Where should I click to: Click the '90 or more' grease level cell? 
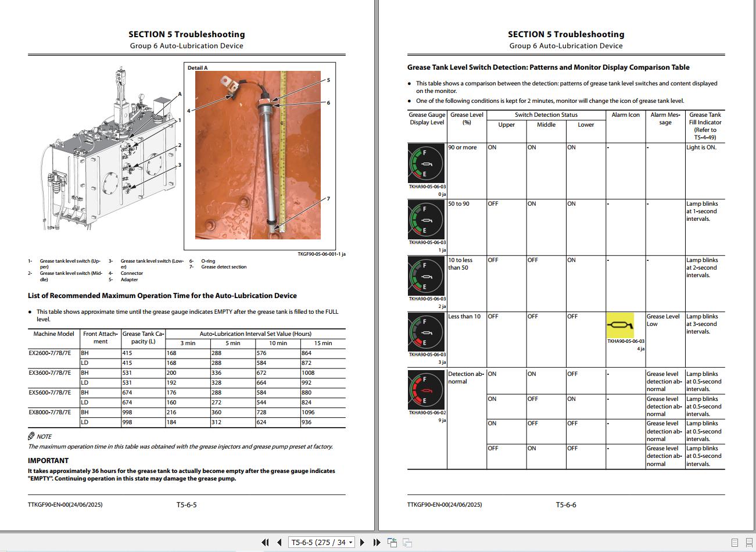463,148
